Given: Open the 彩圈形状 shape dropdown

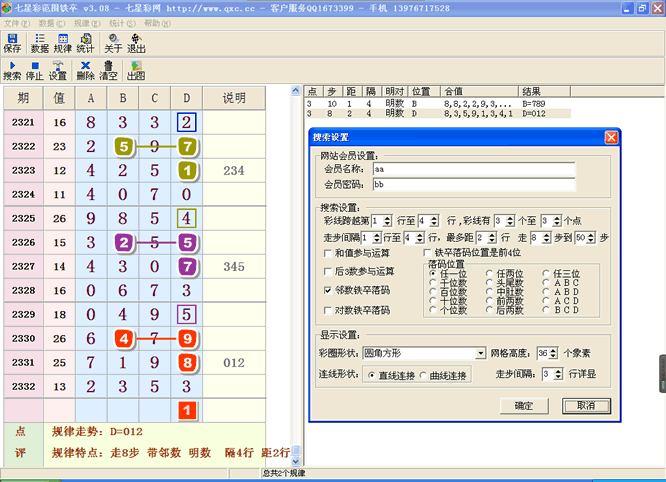Looking at the screenshot, I should pos(480,353).
